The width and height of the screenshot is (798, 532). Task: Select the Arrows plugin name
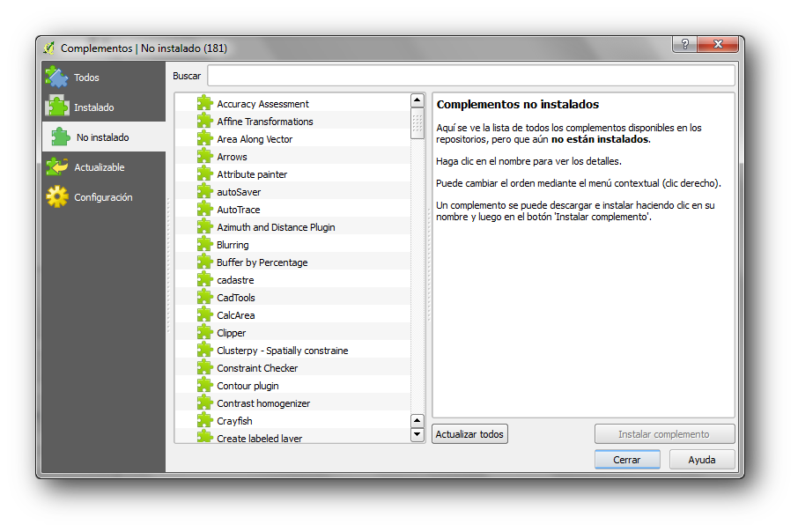[232, 157]
